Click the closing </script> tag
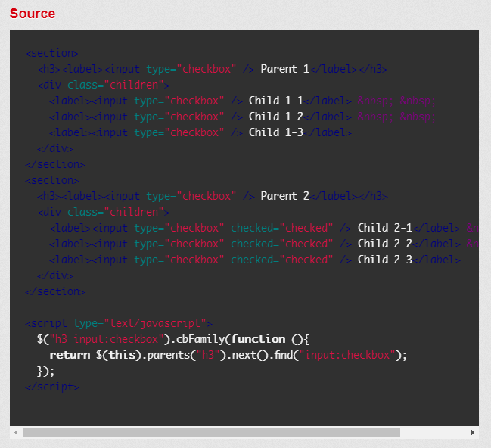Image resolution: width=491 pixels, height=448 pixels. pos(52,387)
